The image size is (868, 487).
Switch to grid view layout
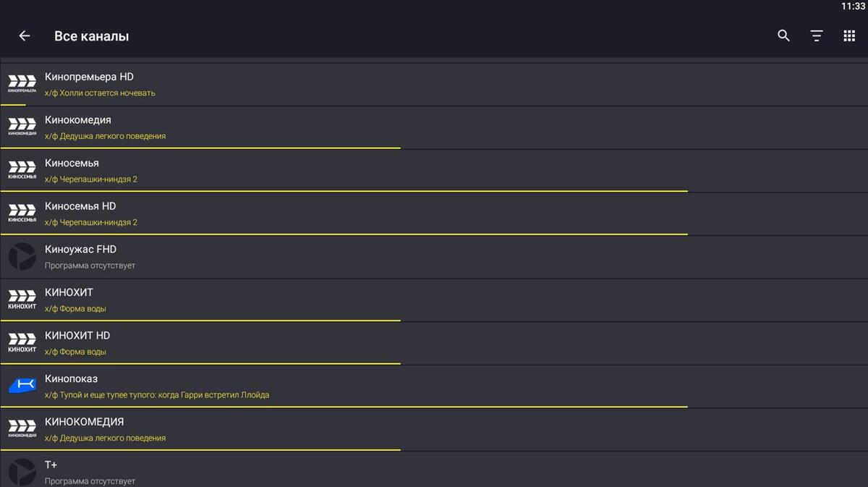pos(849,35)
